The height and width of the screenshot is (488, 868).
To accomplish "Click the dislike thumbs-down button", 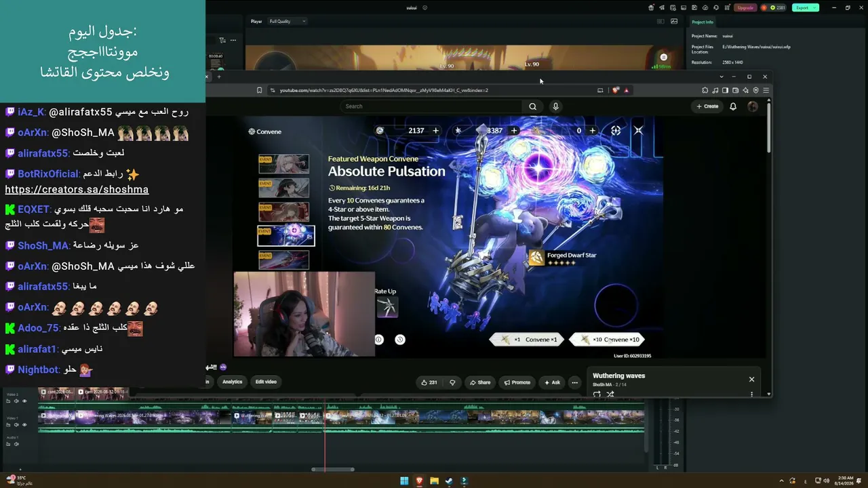I will click(452, 382).
